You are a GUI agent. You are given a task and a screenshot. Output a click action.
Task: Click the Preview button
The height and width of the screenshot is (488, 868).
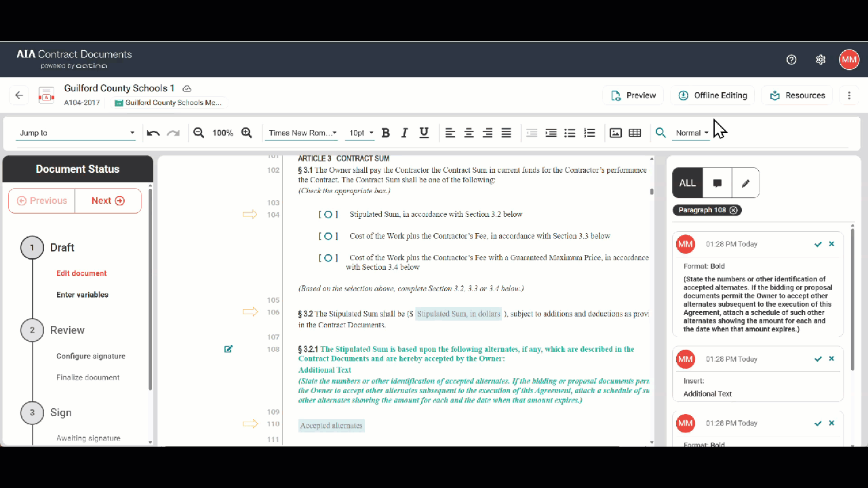click(633, 96)
